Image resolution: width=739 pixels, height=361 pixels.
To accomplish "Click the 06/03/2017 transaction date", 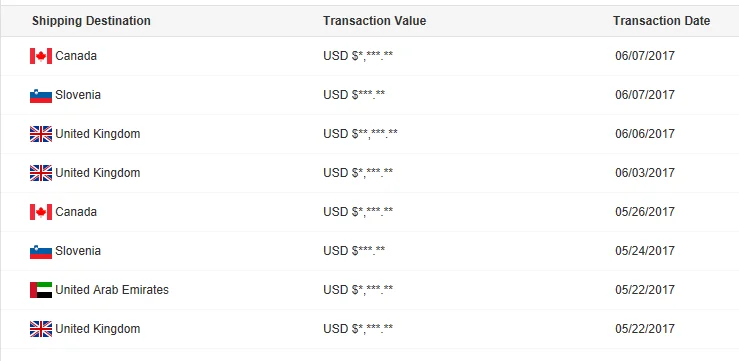I will [645, 173].
